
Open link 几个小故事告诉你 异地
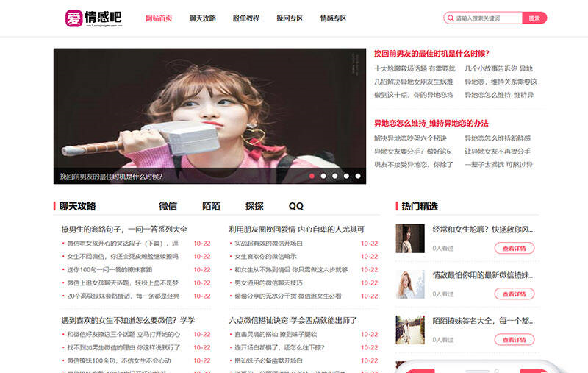coord(498,68)
